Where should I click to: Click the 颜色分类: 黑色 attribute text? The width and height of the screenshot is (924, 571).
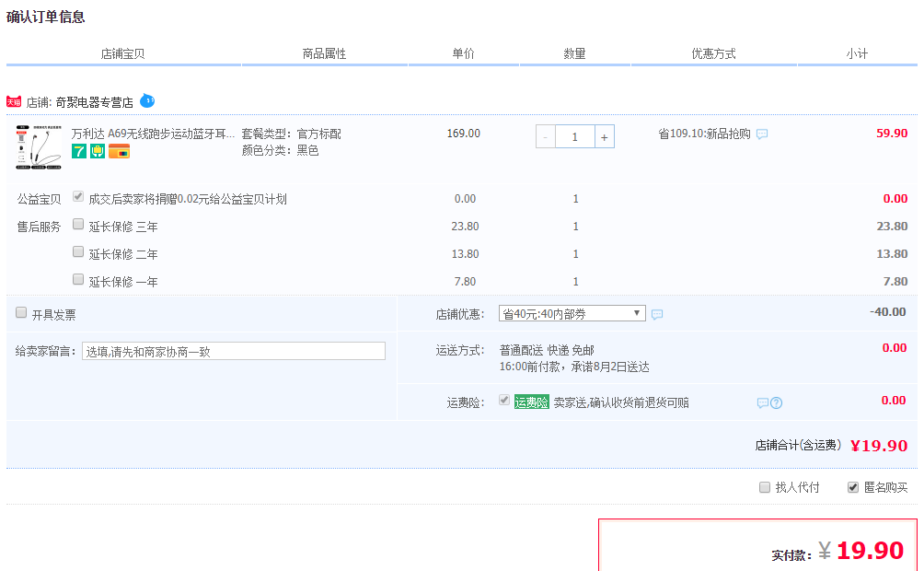pos(280,150)
